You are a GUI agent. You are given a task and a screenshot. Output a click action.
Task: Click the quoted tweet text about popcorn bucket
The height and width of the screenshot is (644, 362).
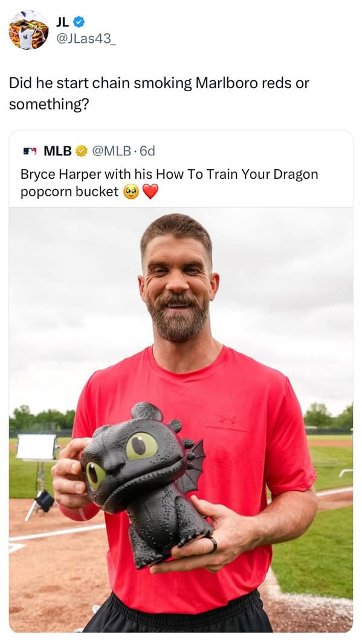169,183
